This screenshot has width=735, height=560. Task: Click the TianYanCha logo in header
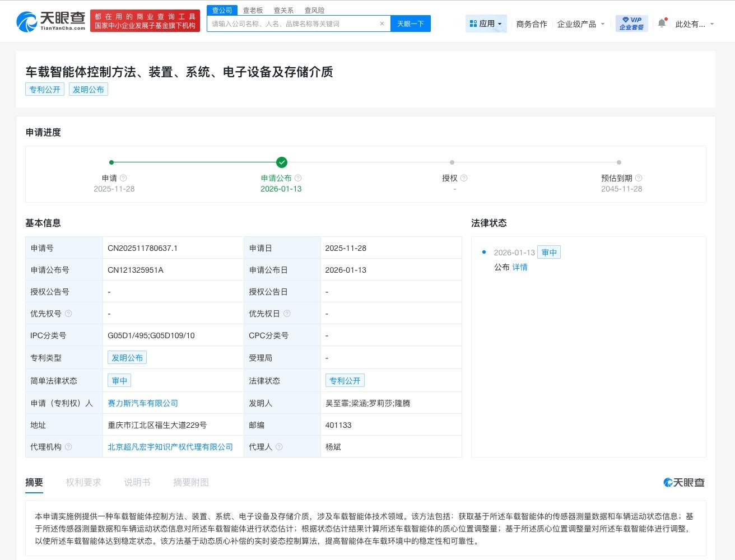coord(51,21)
